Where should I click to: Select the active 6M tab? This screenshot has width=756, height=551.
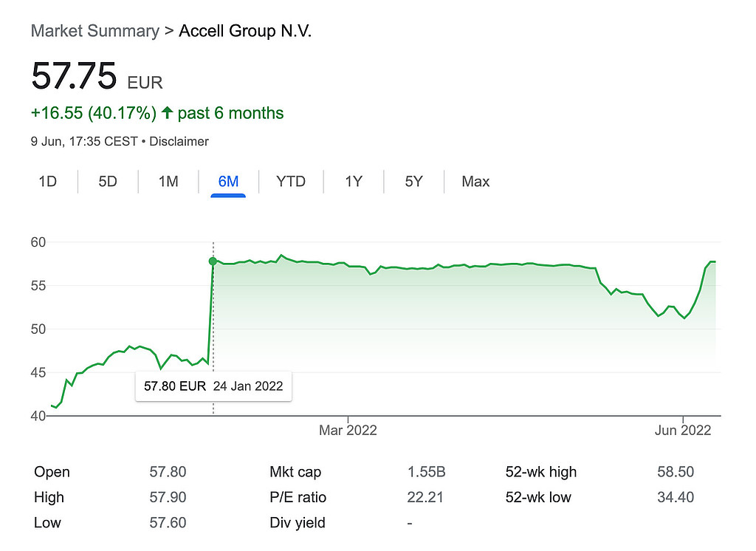pyautogui.click(x=228, y=182)
